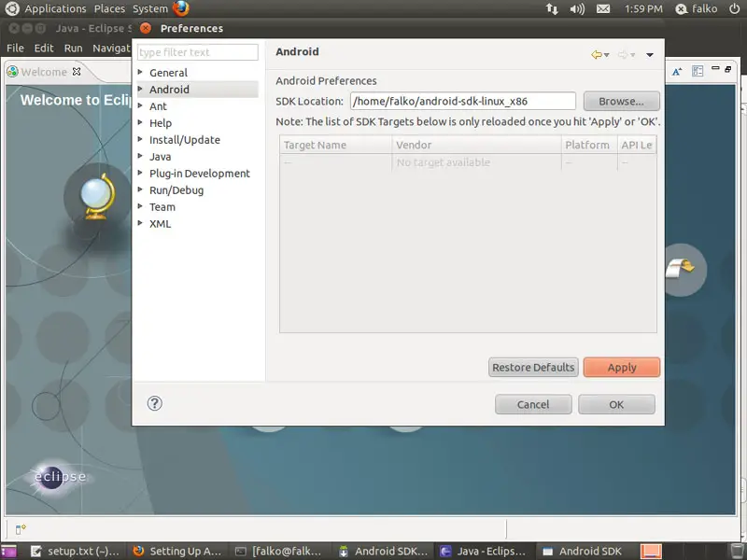Focus the type filter text field

click(197, 52)
